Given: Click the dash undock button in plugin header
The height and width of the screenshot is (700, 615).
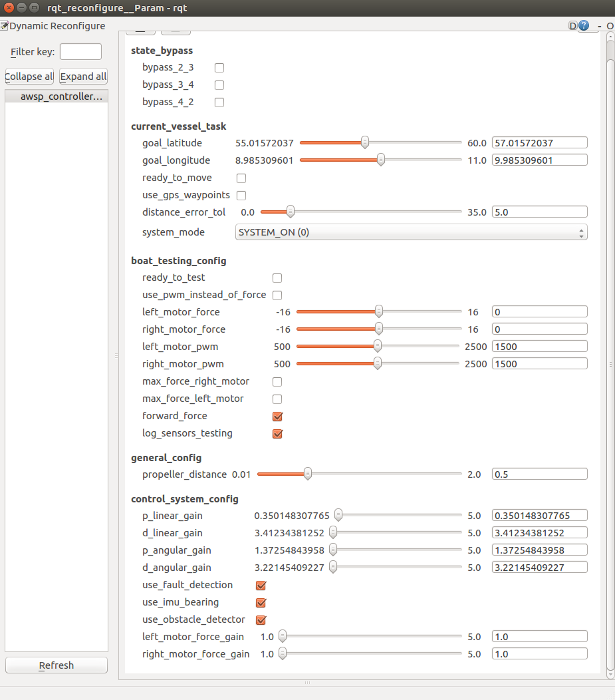Looking at the screenshot, I should 600,27.
